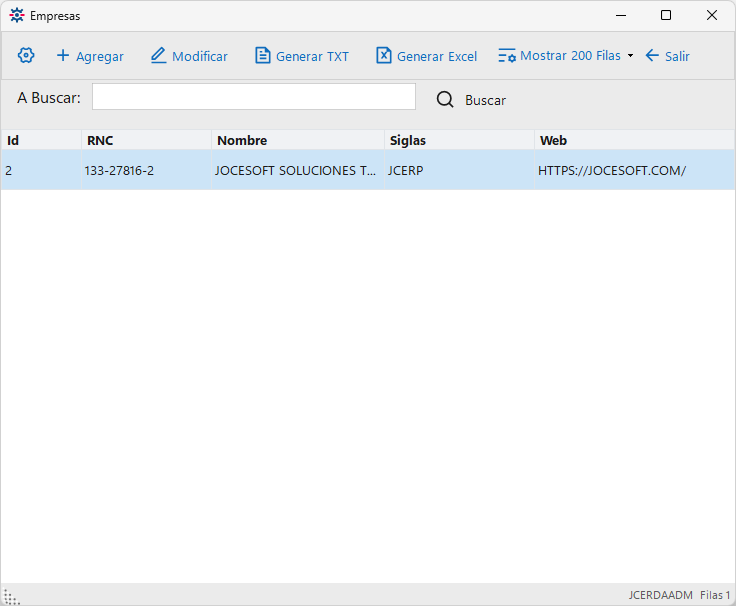Focus the A Buscar search field
Image resolution: width=736 pixels, height=606 pixels.
tap(254, 97)
